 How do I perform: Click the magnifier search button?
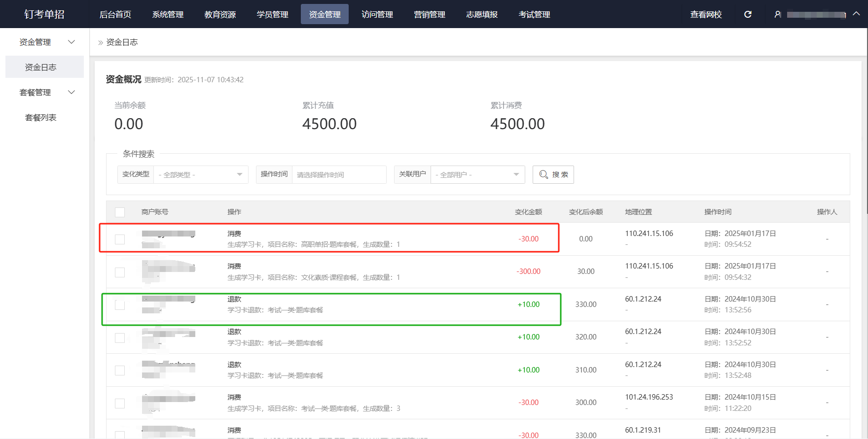tap(553, 174)
